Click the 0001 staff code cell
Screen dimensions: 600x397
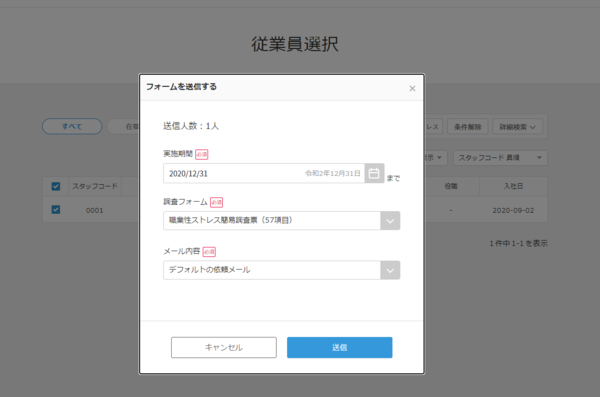(95, 210)
